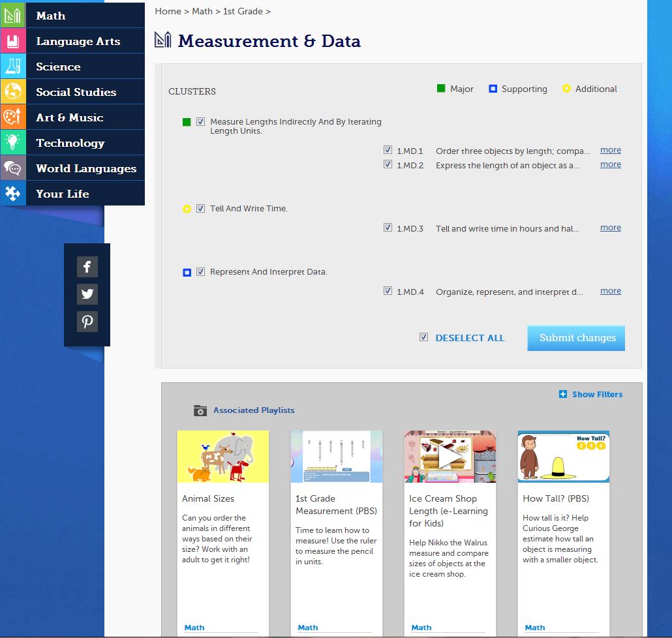This screenshot has width=672, height=638.
Task: Uncheck the Measure Lengths Indirectly cluster checkbox
Action: point(200,122)
